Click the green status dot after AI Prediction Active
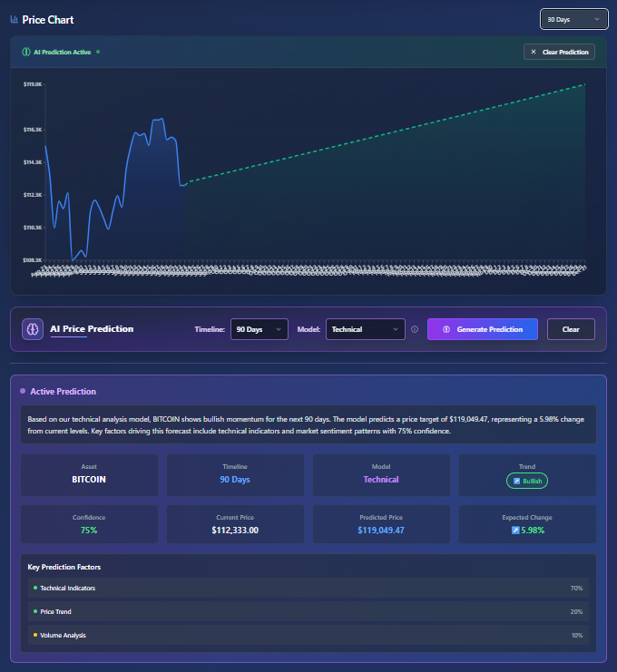 [98, 52]
